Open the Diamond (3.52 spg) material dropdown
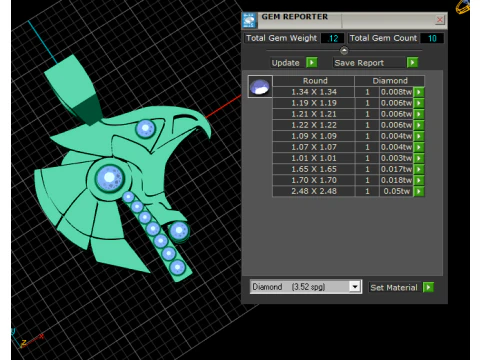This screenshot has width=480, height=360. pos(355,287)
